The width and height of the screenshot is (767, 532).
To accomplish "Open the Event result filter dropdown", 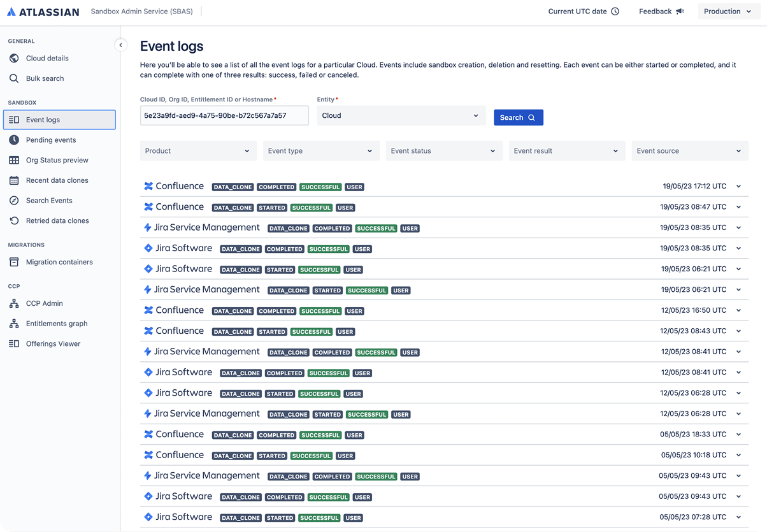I will 567,151.
